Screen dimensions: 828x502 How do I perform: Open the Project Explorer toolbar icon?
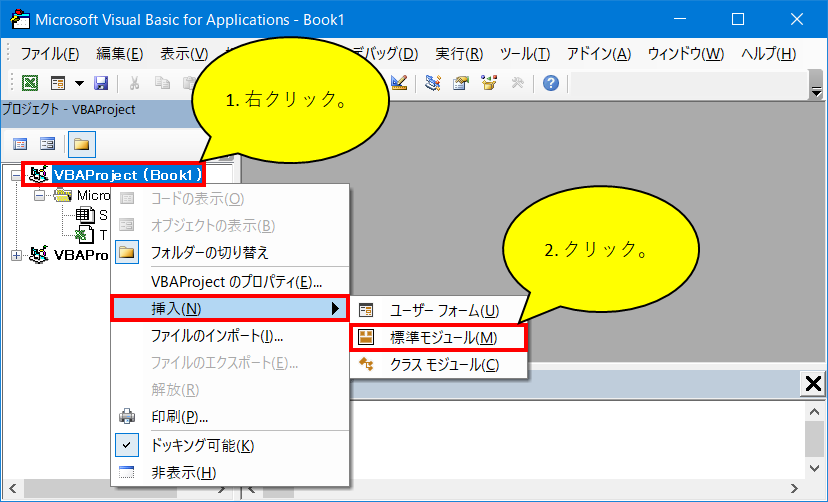tap(433, 83)
